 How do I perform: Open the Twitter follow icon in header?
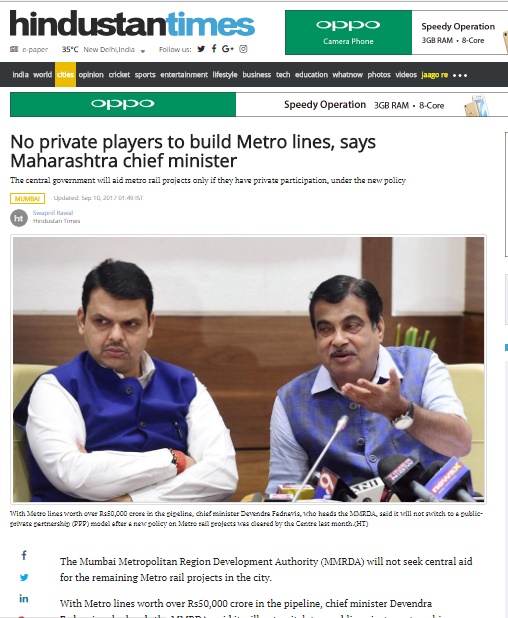point(201,49)
